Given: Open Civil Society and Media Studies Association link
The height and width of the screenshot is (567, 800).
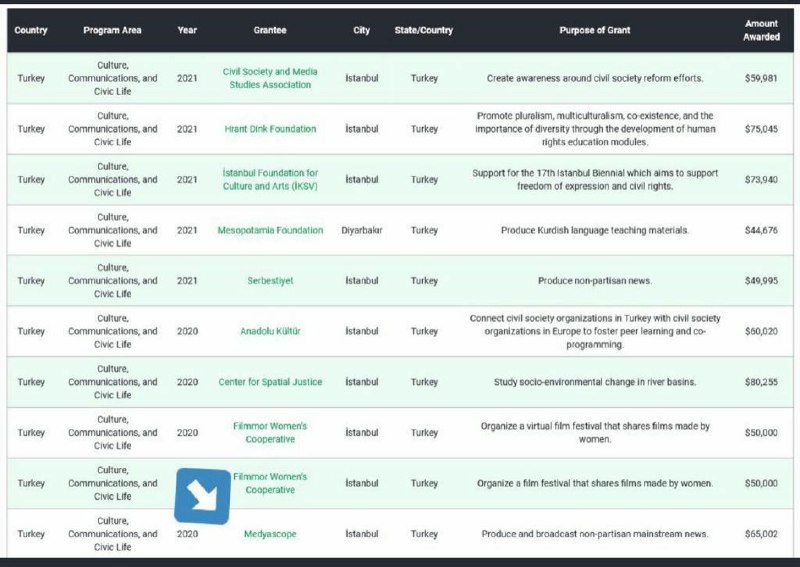Looking at the screenshot, I should (x=270, y=78).
